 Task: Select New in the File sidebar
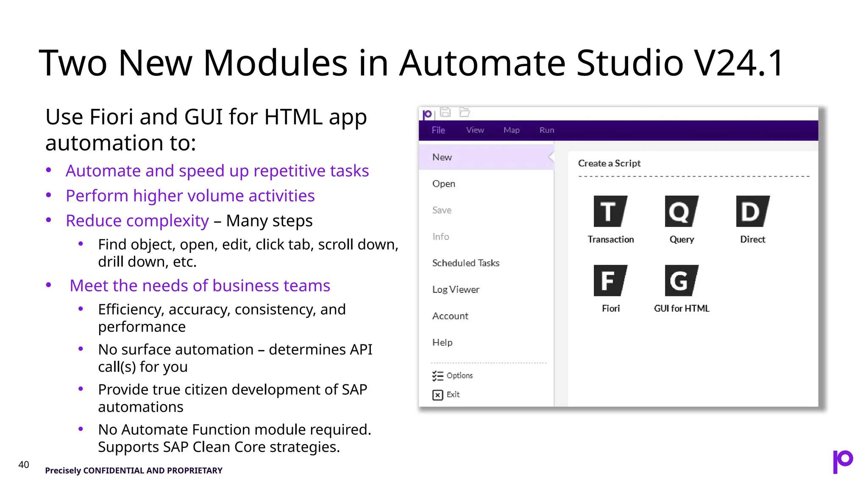click(x=442, y=157)
